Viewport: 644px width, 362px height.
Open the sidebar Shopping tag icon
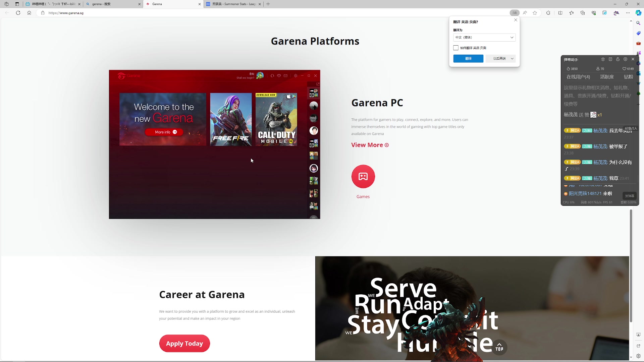[x=638, y=33]
